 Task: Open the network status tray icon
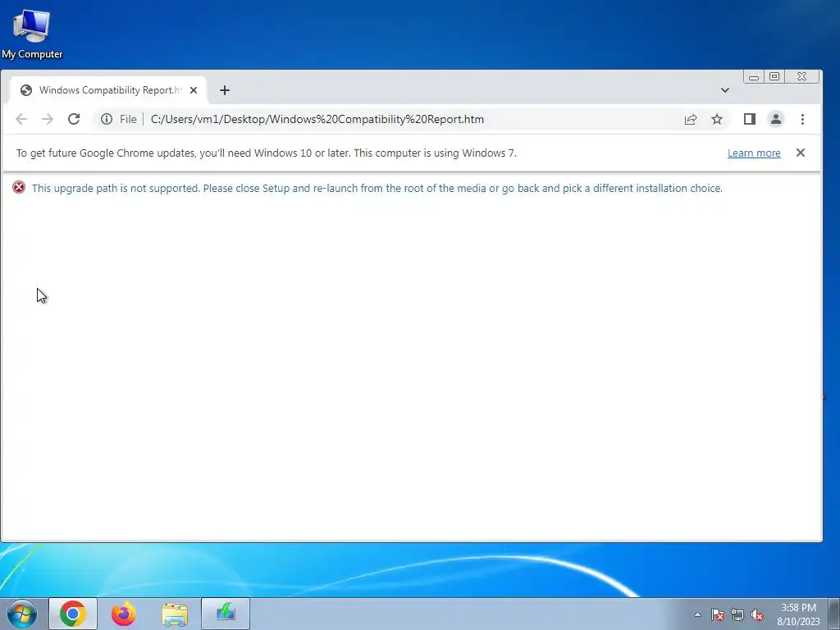pos(737,615)
